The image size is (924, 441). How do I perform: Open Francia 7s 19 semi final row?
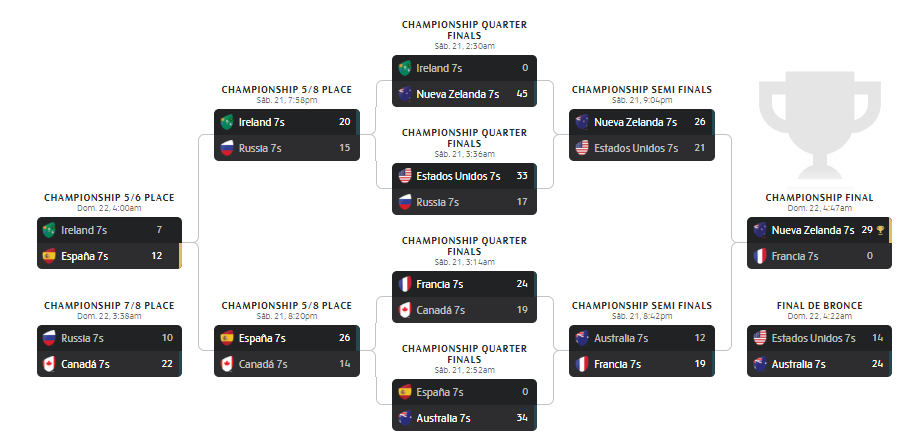pyautogui.click(x=640, y=363)
